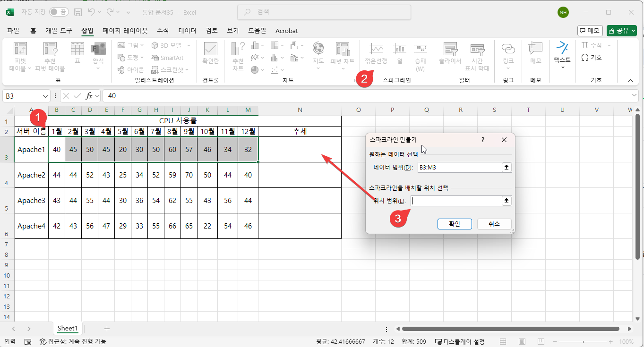Toggle the AutoSave (자동 저장) switch
The image size is (644, 347).
pyautogui.click(x=58, y=12)
